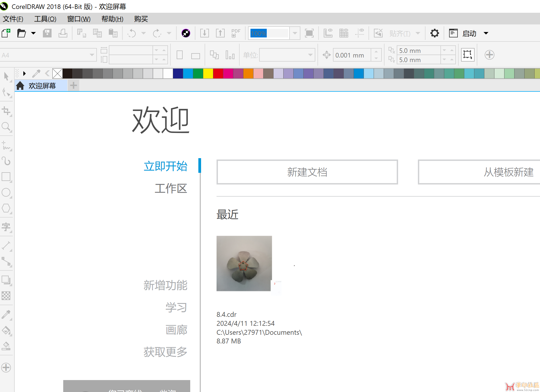Image resolution: width=540 pixels, height=392 pixels.
Task: Click the New document icon in toolbar
Action: click(6, 33)
